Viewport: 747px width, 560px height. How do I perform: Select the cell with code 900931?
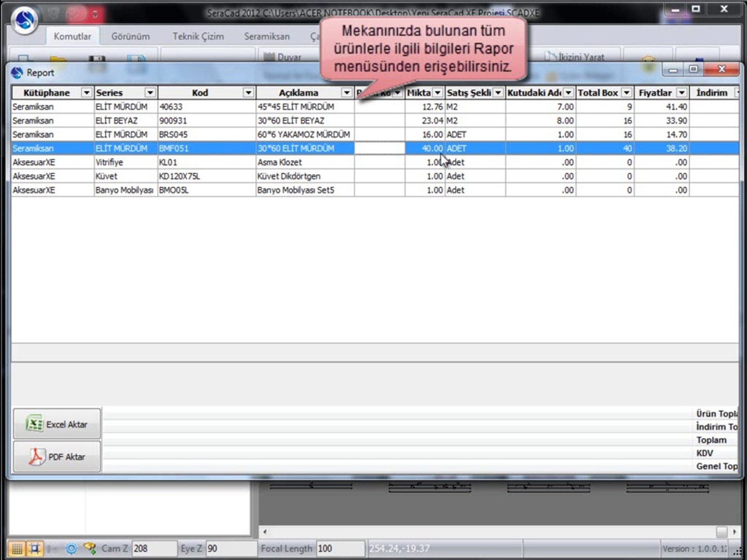(206, 121)
